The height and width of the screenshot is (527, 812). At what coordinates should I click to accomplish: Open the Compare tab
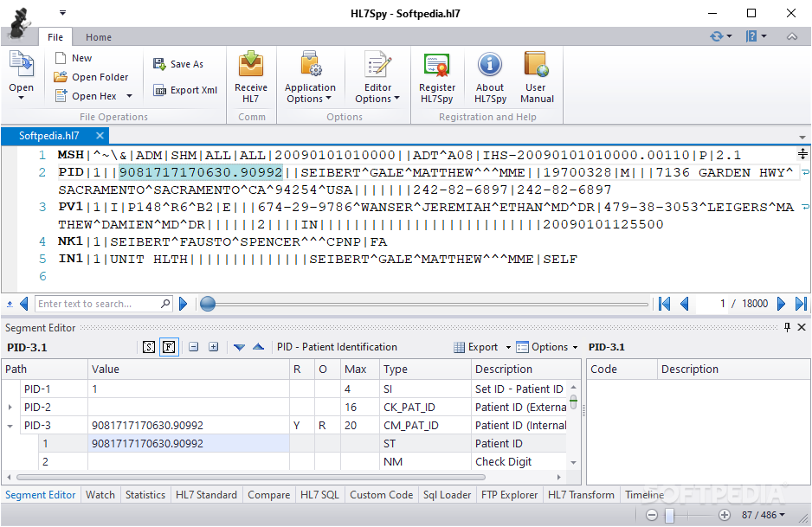268,495
